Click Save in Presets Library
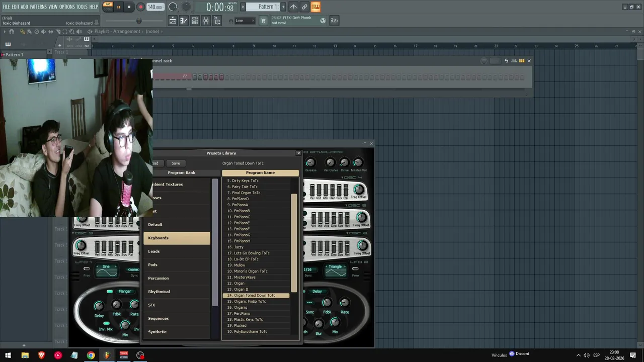The image size is (644, 362). click(x=176, y=163)
